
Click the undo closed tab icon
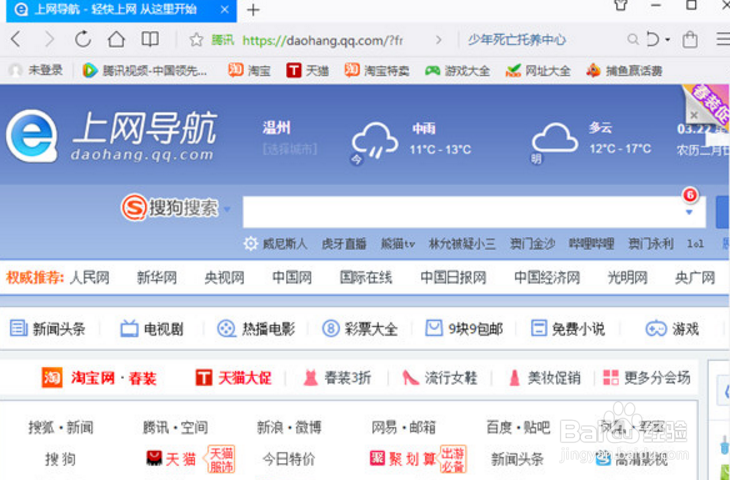(653, 40)
